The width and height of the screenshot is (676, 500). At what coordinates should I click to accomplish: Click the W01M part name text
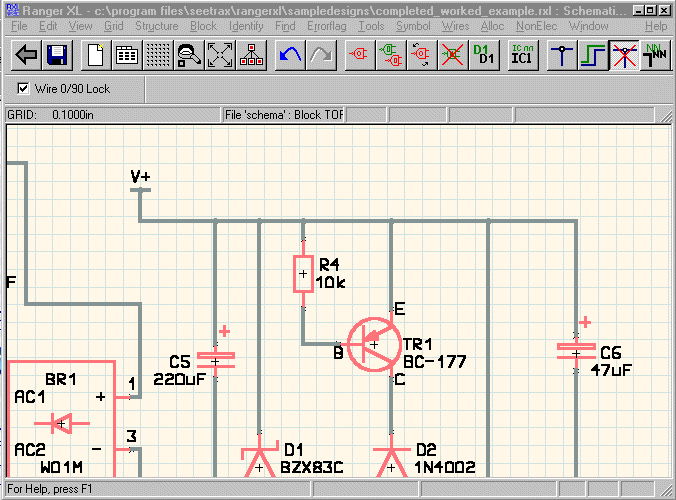click(62, 467)
